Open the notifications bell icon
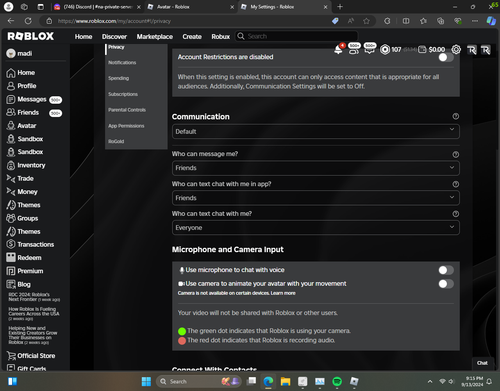The image size is (500, 391). click(x=338, y=50)
